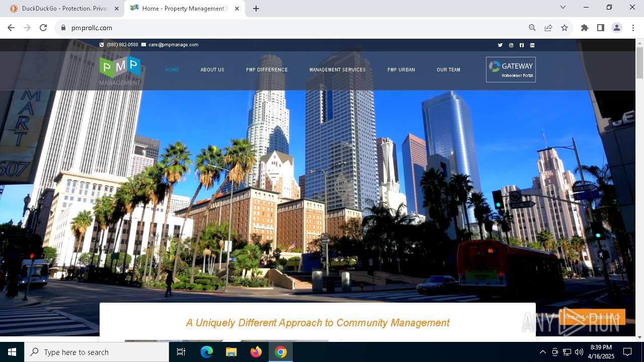Open the Chrome profile avatar
This screenshot has height=362, width=644.
pyautogui.click(x=617, y=28)
